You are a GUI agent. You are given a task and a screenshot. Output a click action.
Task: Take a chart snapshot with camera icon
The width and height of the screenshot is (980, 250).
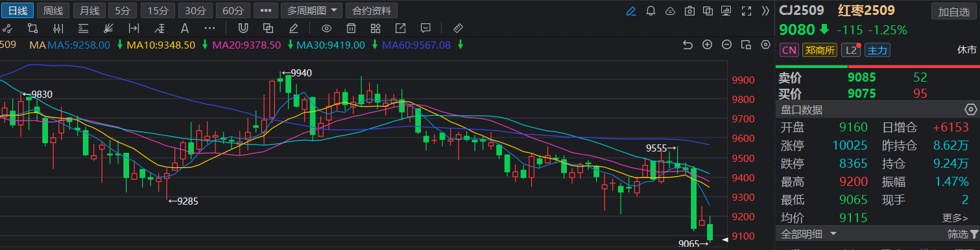click(x=689, y=11)
